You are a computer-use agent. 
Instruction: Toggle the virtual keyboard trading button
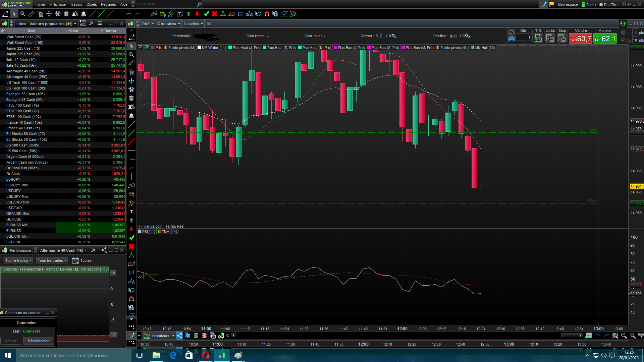point(512,39)
